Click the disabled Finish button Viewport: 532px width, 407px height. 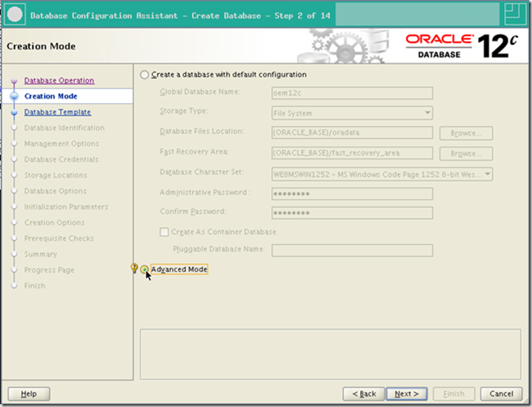click(454, 394)
